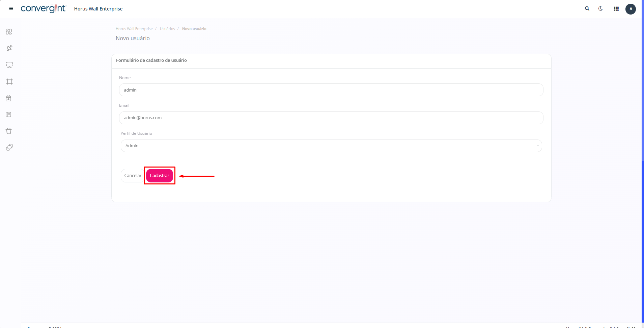The image size is (644, 328).
Task: Open the screens monitor icon in sidebar
Action: tap(9, 65)
